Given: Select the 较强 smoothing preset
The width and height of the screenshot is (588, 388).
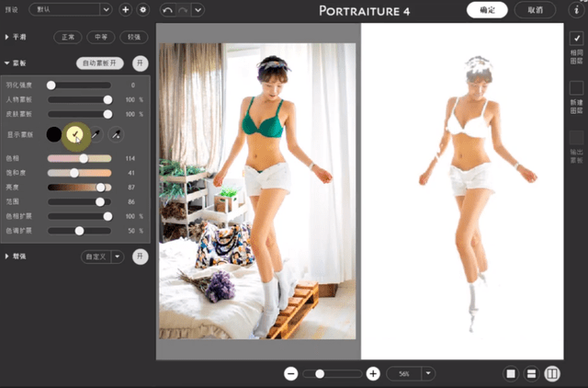Looking at the screenshot, I should (x=134, y=37).
